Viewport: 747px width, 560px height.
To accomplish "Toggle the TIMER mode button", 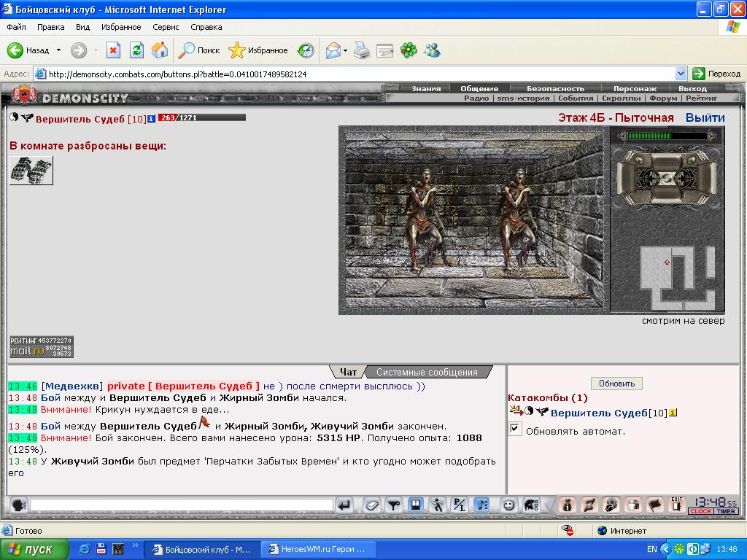I will click(726, 511).
